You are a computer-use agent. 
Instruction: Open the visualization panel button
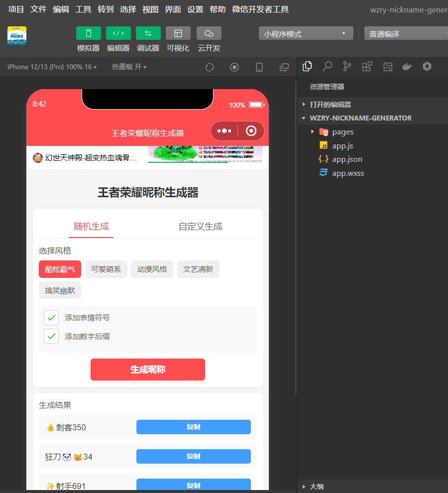pyautogui.click(x=178, y=33)
